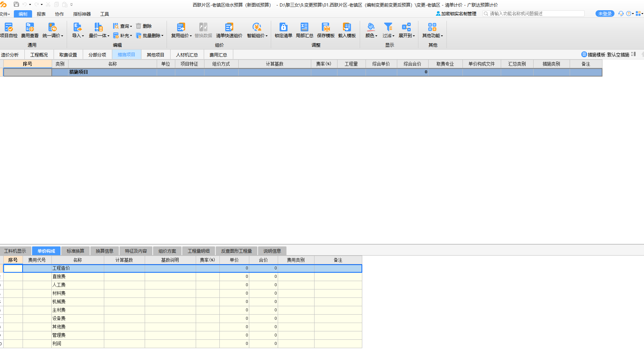Click the 载入模板 load template icon
The width and height of the screenshot is (644, 358).
click(x=347, y=27)
